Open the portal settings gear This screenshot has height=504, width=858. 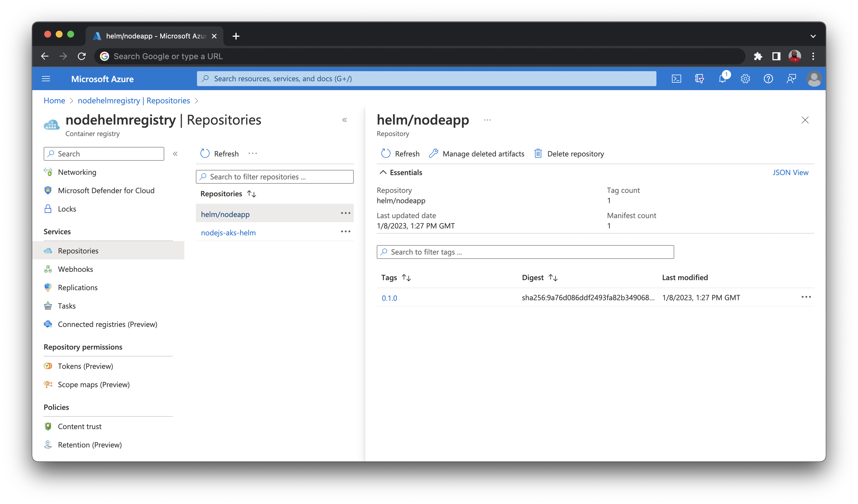745,79
